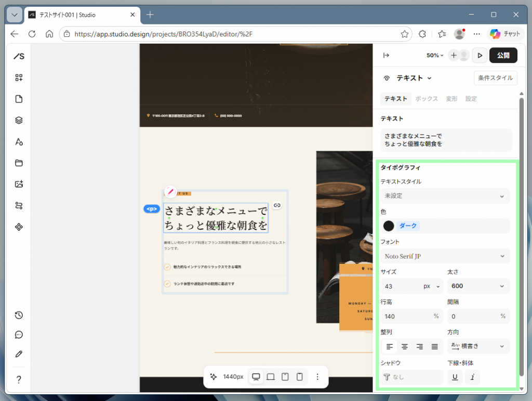This screenshot has width=532, height=401.
Task: Toggle underline on the text
Action: (x=455, y=377)
